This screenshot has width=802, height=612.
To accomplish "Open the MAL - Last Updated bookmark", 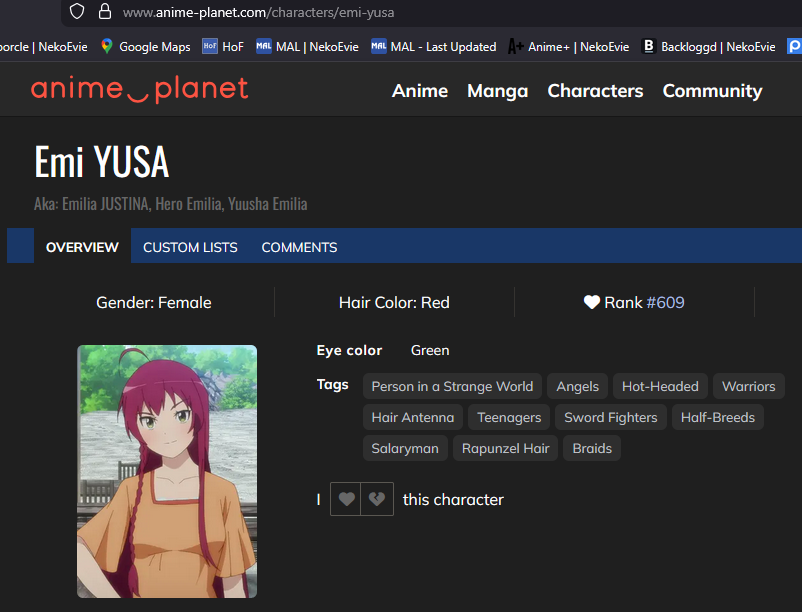I will point(434,47).
